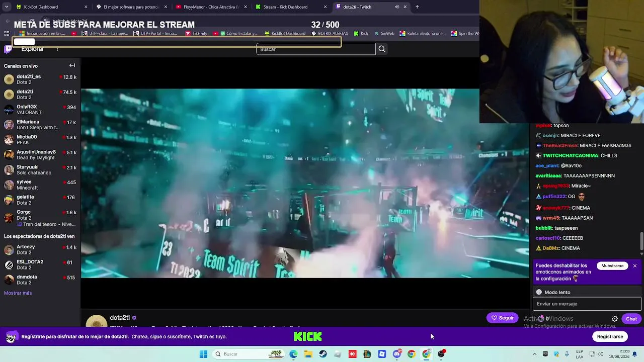Focus the Buscar search field on Twitch
644x362 pixels.
click(316, 49)
